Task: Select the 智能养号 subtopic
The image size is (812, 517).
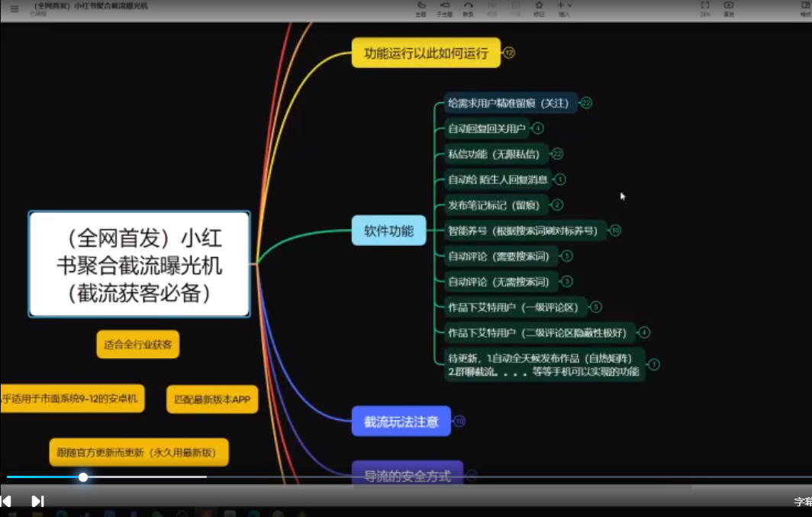Action: pyautogui.click(x=524, y=231)
